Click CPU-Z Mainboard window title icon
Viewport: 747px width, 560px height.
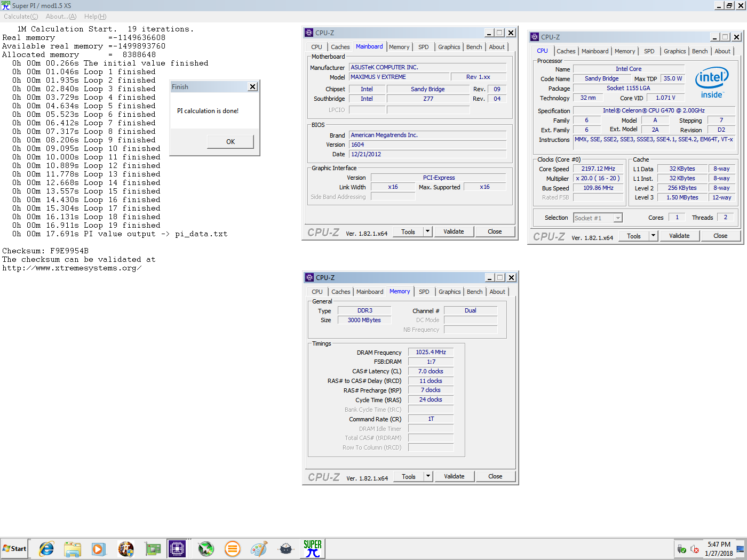pyautogui.click(x=309, y=33)
